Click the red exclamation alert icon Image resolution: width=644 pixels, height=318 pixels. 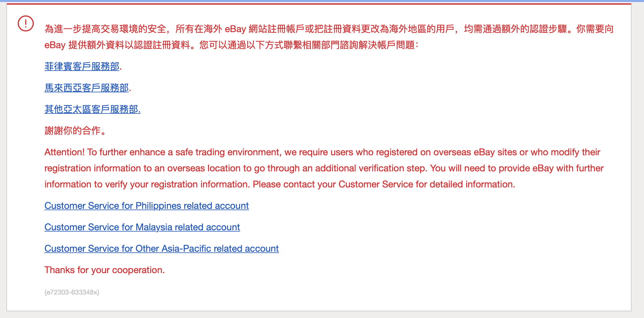click(26, 24)
